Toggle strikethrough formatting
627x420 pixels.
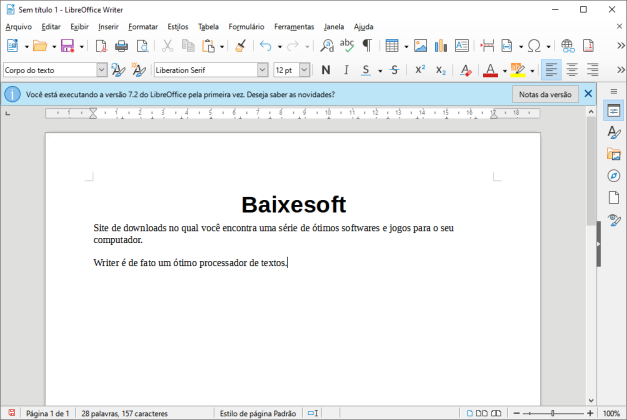click(395, 70)
